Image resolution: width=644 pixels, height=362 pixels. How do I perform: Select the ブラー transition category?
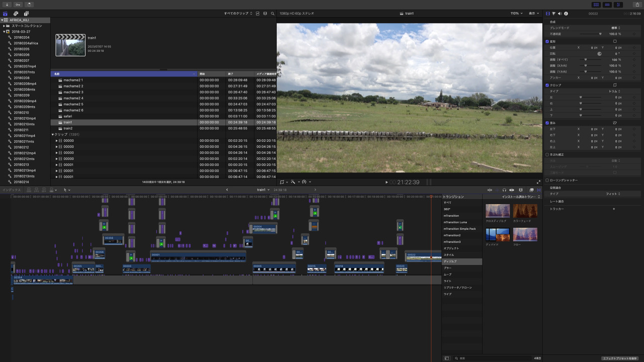coord(447,268)
